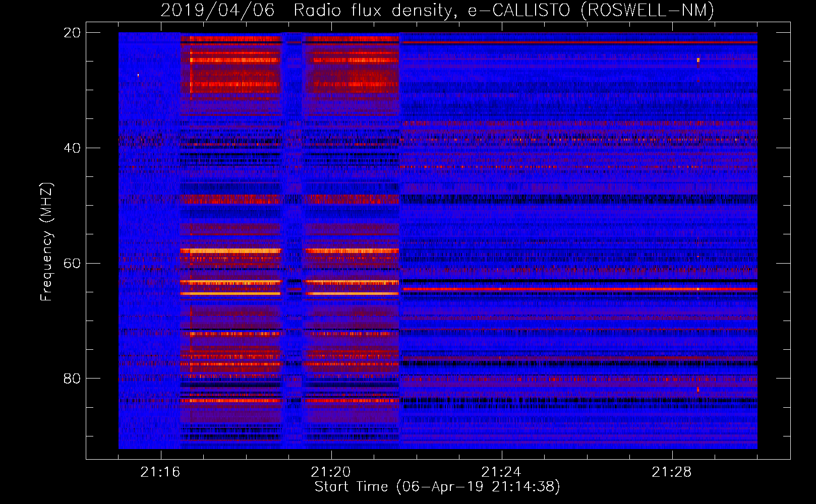Click the 21:20 time tick label
This screenshot has width=816, height=504.
click(331, 472)
